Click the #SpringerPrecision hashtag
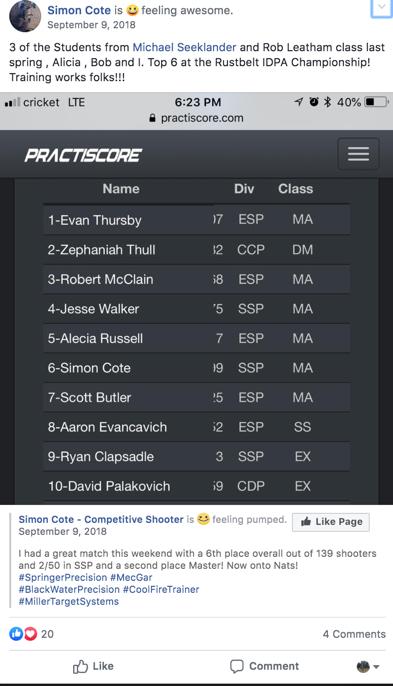The image size is (393, 686). tap(63, 578)
